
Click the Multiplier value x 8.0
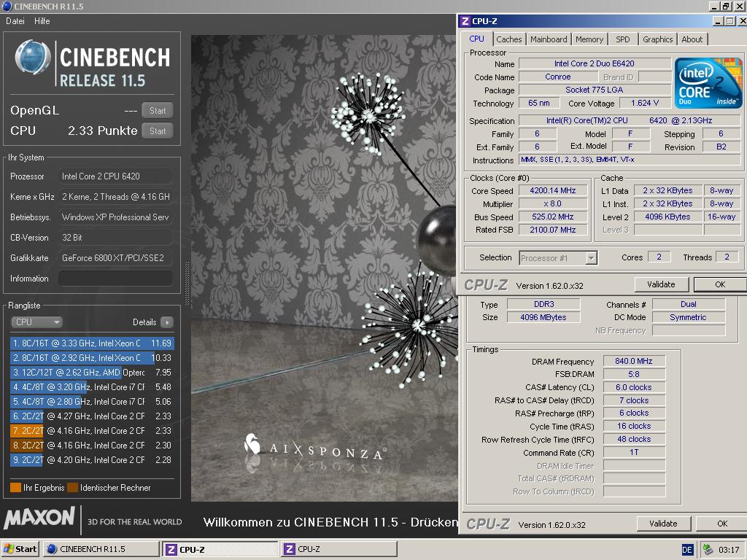pos(553,203)
